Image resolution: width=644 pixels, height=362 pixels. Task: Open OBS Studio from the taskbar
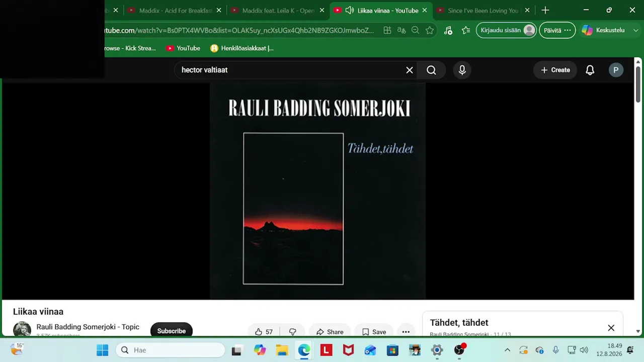click(x=459, y=350)
